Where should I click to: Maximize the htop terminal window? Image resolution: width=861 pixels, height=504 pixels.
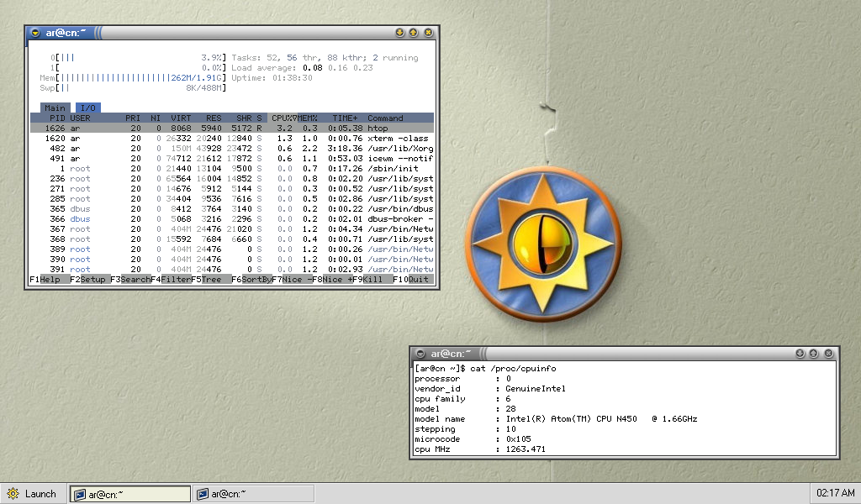pyautogui.click(x=414, y=33)
